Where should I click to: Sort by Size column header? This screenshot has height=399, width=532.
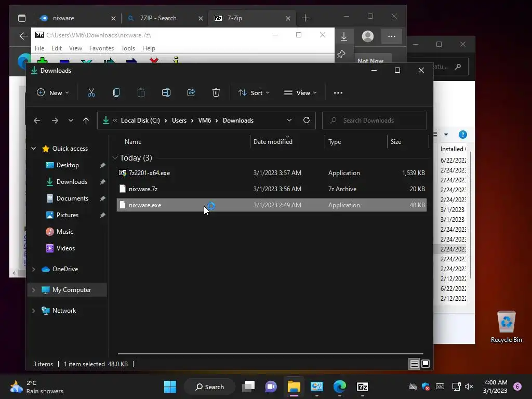(x=395, y=142)
